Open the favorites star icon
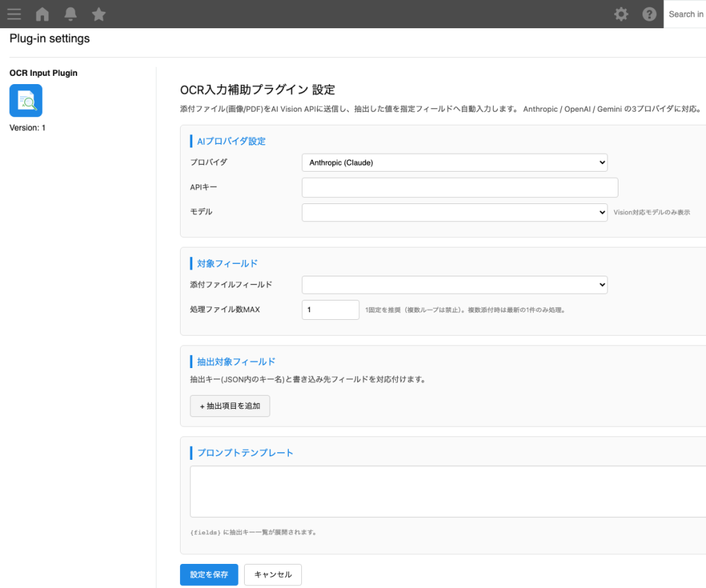The width and height of the screenshot is (706, 588). point(99,14)
